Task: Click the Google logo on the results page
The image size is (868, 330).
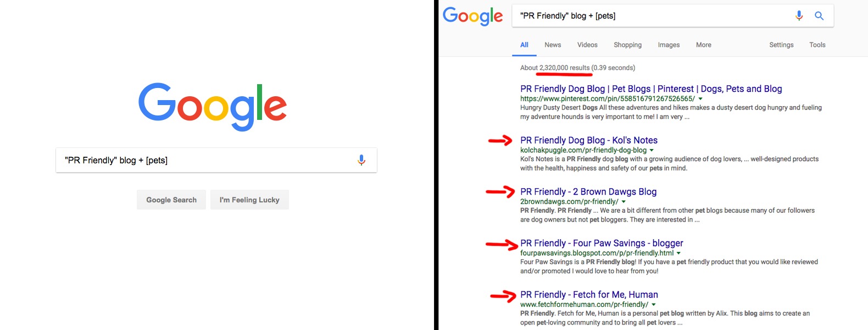Action: pos(473,16)
